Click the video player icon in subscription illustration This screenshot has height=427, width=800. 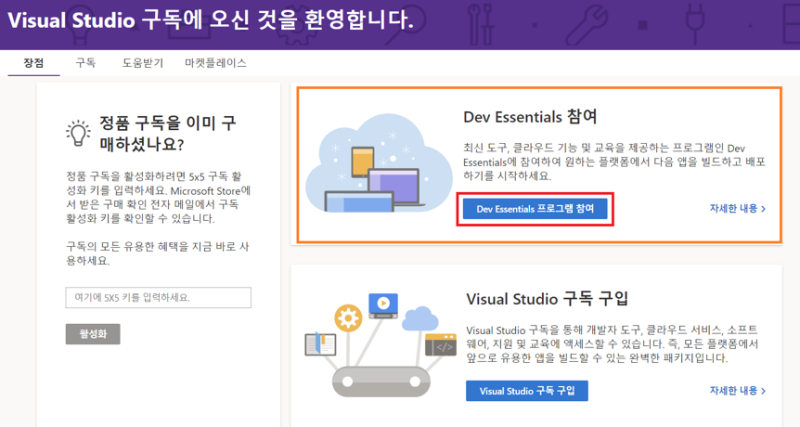pyautogui.click(x=383, y=305)
